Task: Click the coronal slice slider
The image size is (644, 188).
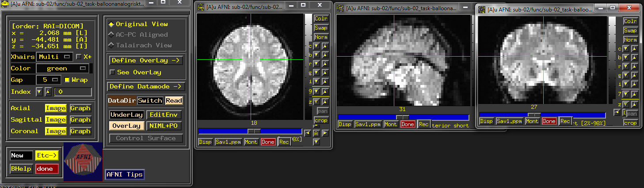Action: point(542,115)
